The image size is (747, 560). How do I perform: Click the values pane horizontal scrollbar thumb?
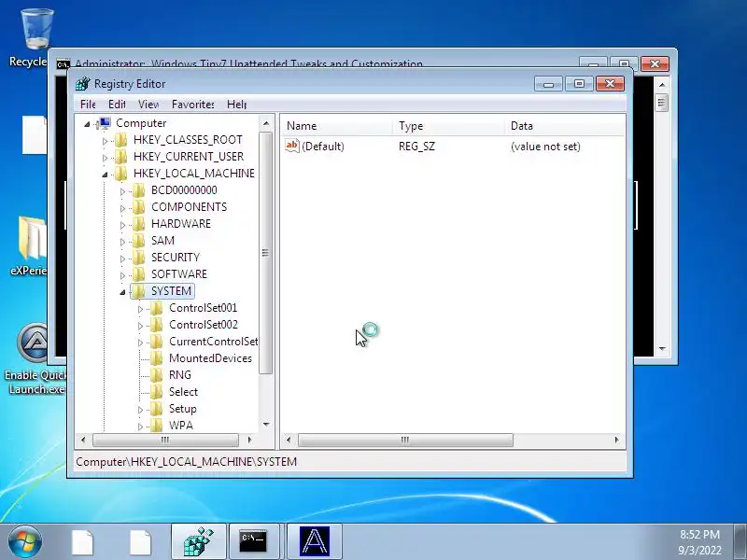click(405, 440)
